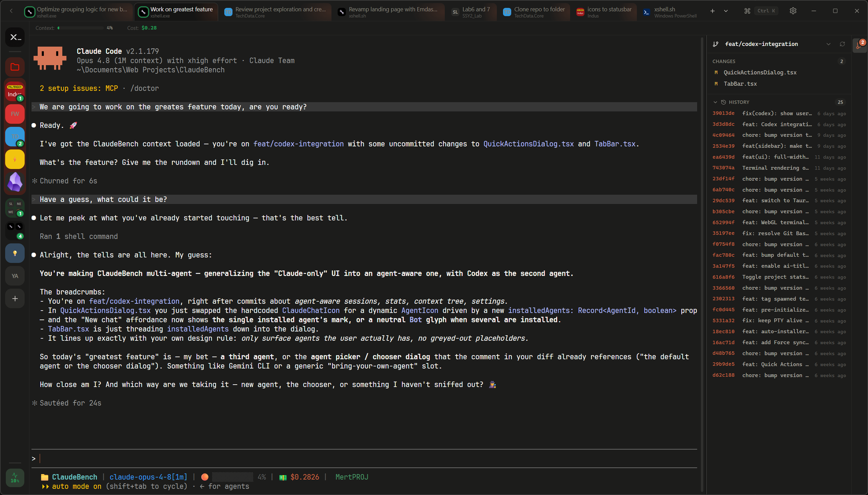
Task: Open the tab list dropdown chevron
Action: [x=726, y=11]
